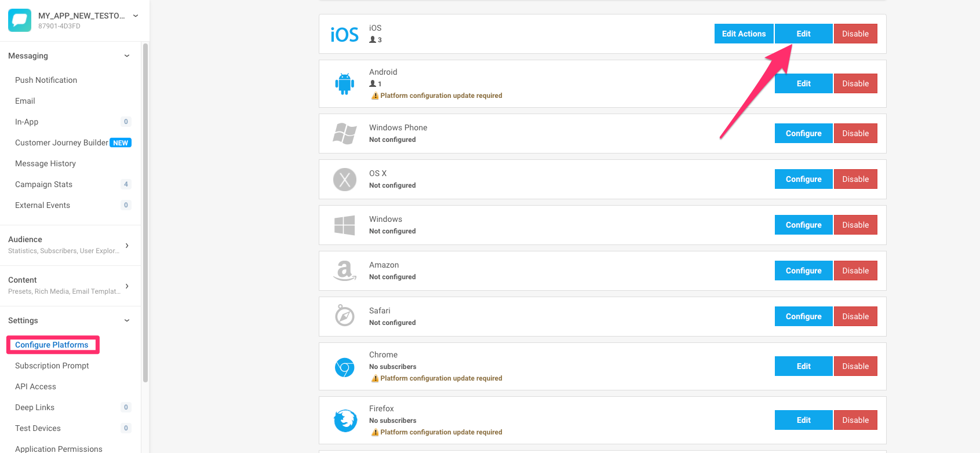Click the Safari compass icon
The width and height of the screenshot is (980, 453).
click(x=345, y=316)
